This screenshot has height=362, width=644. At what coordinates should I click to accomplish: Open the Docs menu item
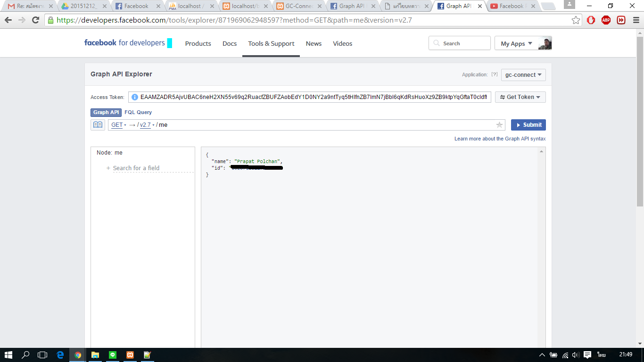pos(230,43)
